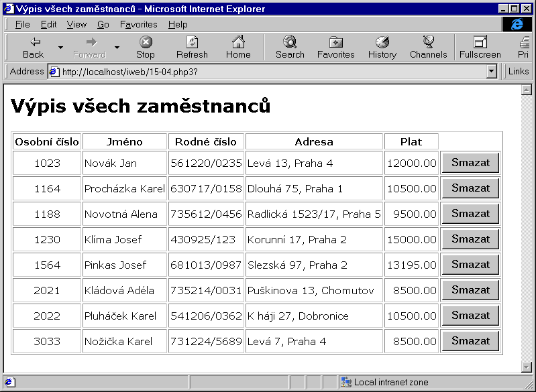Click Smazat for Pinkas Josef row
The width and height of the screenshot is (536, 392).
[470, 265]
